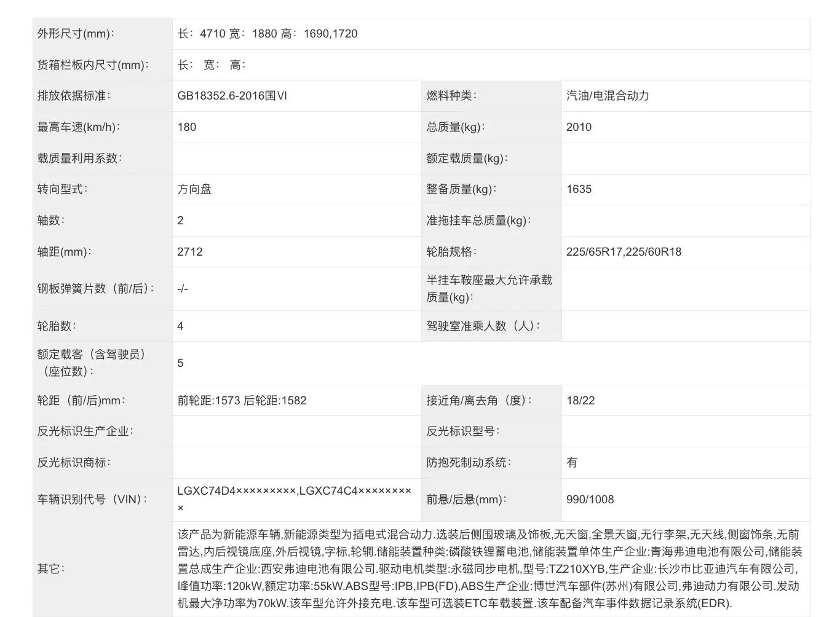Screen dimensions: 840x617
Task: Select the 反光标识生产企业 label
Action: [x=85, y=431]
